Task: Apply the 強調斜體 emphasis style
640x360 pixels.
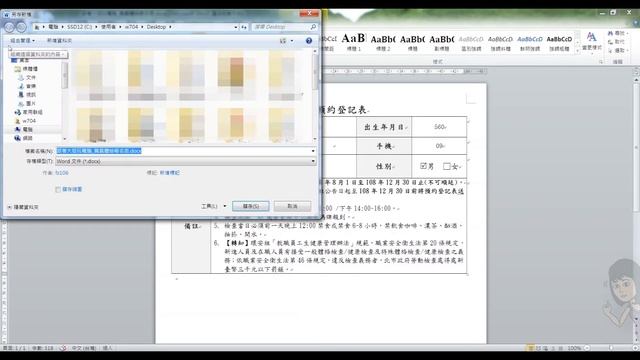Action: click(x=500, y=42)
